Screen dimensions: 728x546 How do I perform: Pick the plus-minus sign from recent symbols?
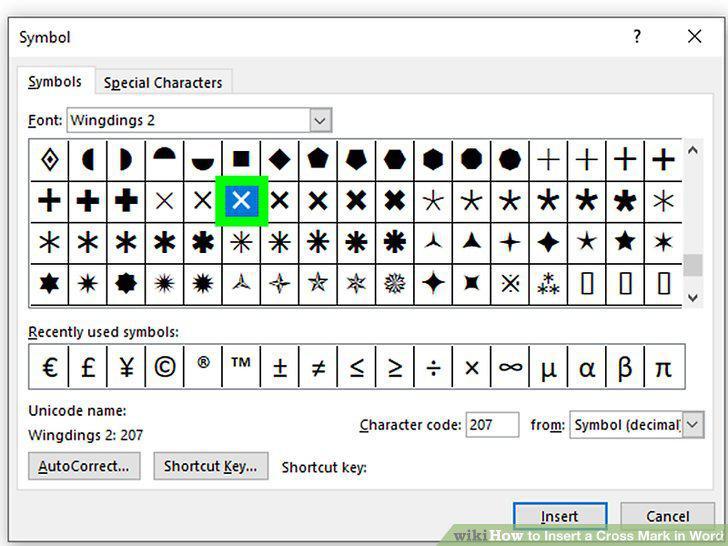pos(280,367)
